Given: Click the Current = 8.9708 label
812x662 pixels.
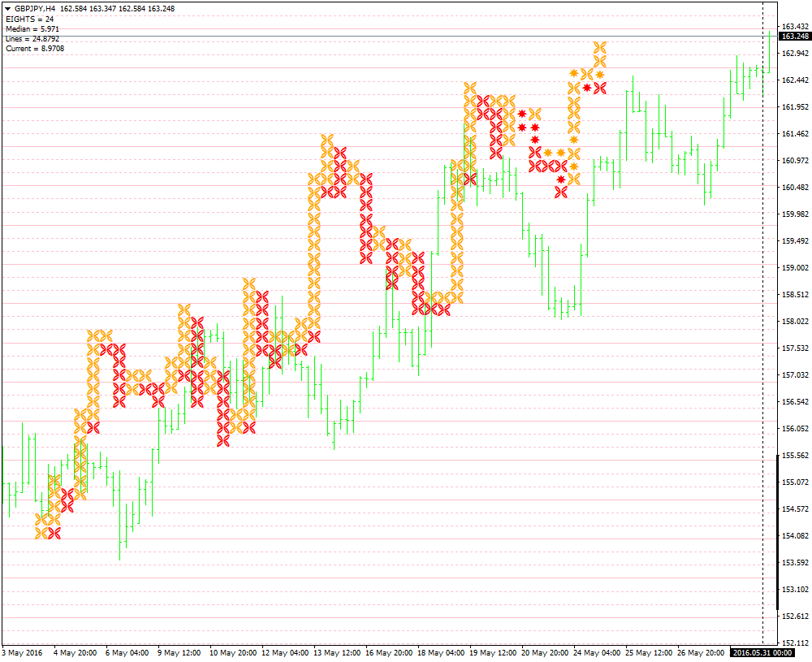Looking at the screenshot, I should point(35,49).
